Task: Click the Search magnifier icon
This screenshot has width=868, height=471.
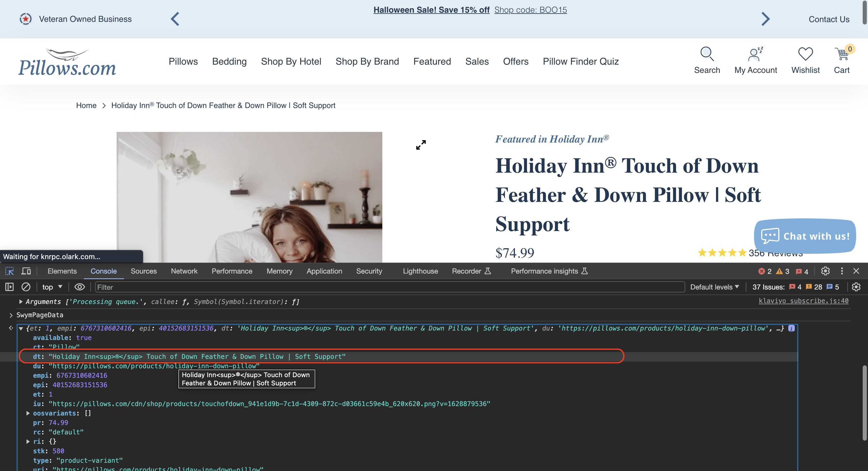Action: click(707, 55)
